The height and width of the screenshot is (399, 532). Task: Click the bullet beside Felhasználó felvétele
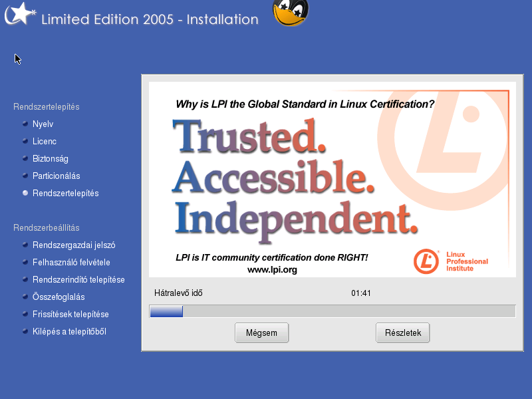[25, 262]
